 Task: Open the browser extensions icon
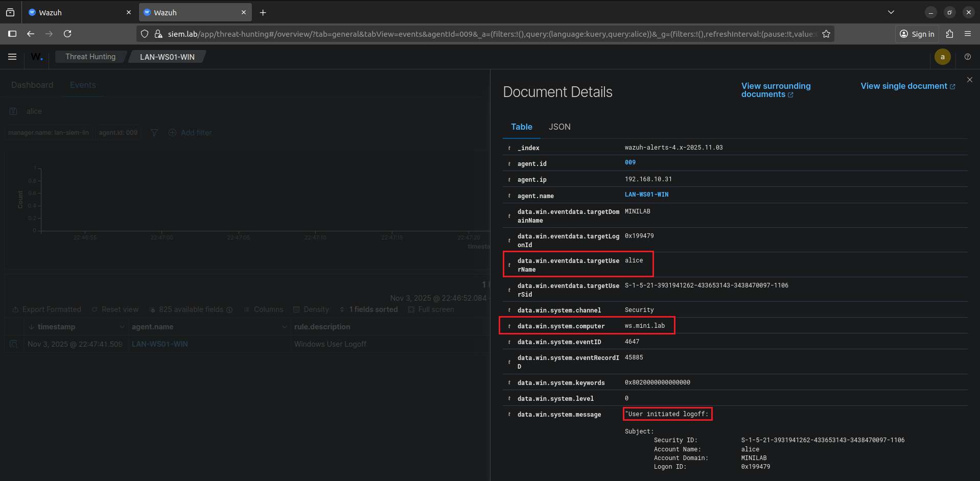[949, 34]
